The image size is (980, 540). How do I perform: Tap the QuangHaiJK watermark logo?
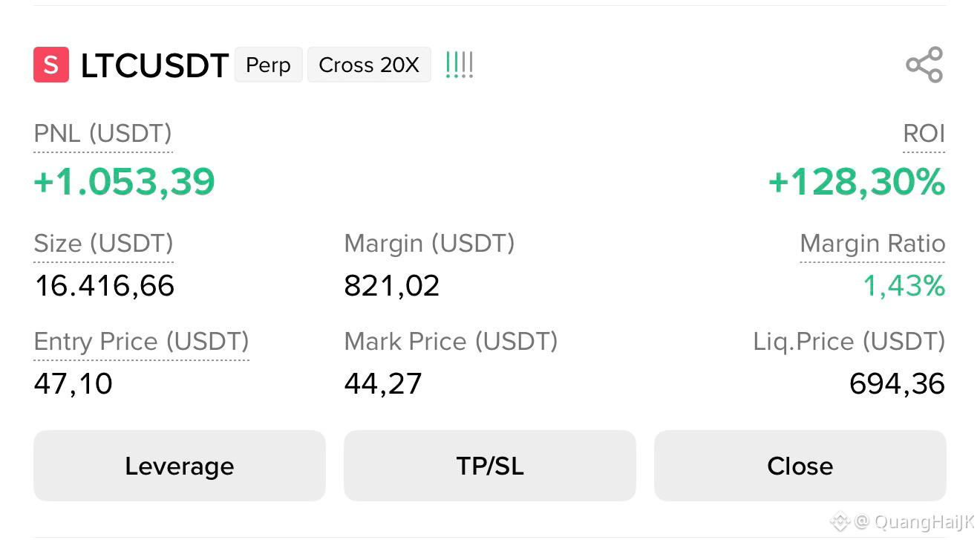(840, 521)
